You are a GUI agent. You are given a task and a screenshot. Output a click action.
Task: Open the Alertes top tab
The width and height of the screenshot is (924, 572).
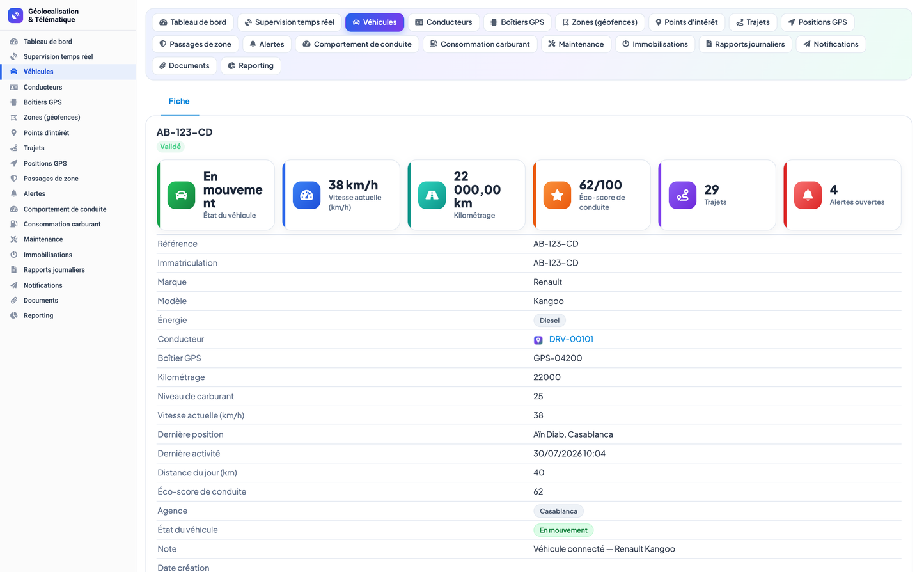267,44
